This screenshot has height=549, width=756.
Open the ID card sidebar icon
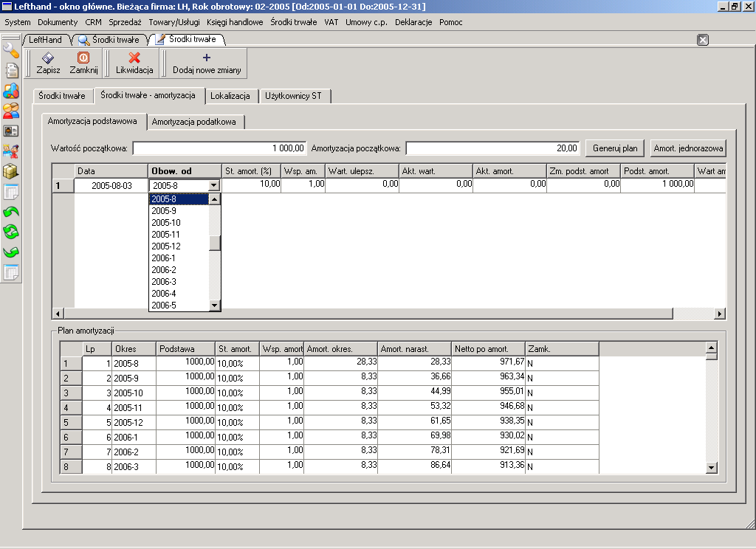coord(10,131)
